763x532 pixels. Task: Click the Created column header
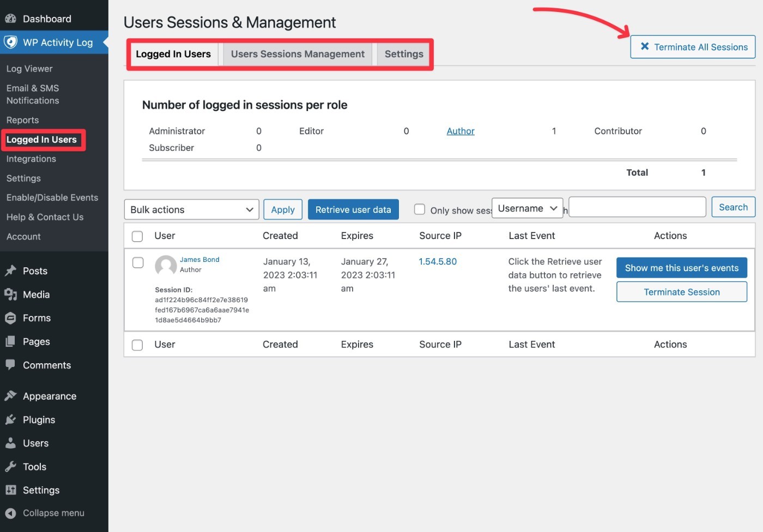tap(280, 236)
